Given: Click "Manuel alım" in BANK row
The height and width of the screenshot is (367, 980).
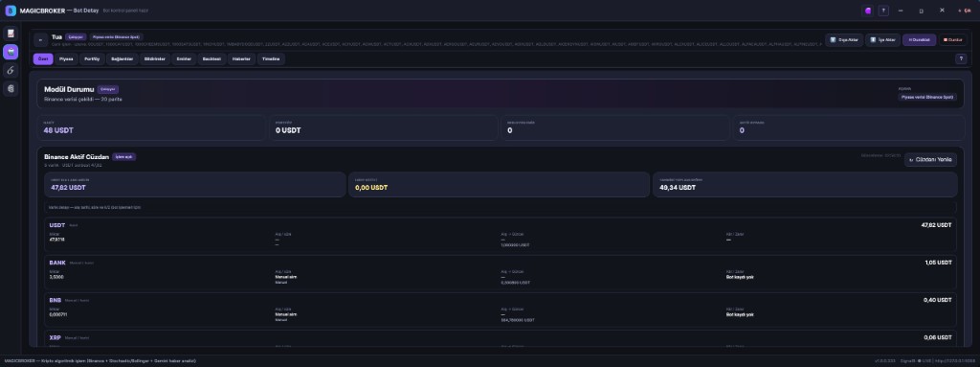Looking at the screenshot, I should (x=285, y=277).
